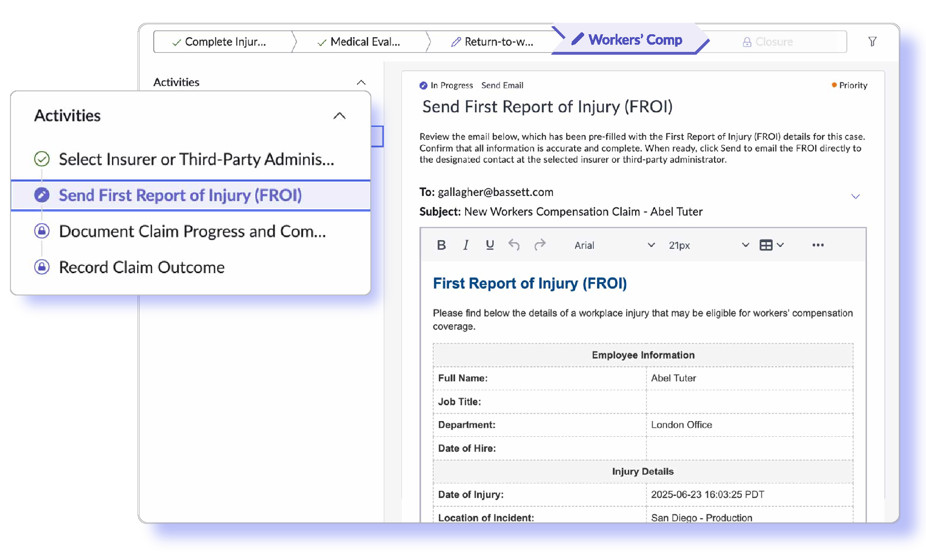
Task: Undo the last edit in the editor
Action: point(514,245)
